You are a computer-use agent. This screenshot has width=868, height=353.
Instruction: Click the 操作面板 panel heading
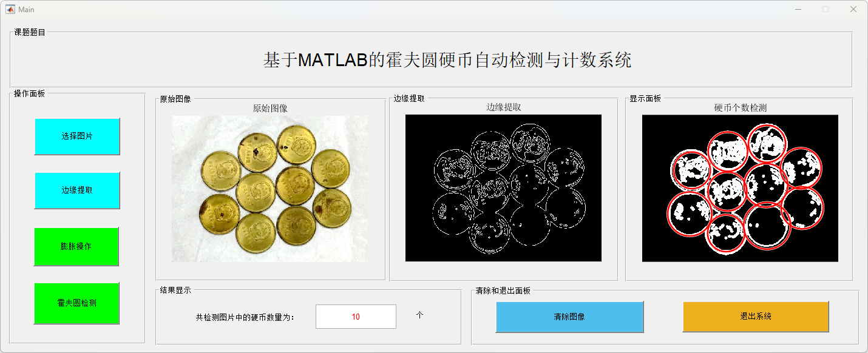[x=30, y=93]
